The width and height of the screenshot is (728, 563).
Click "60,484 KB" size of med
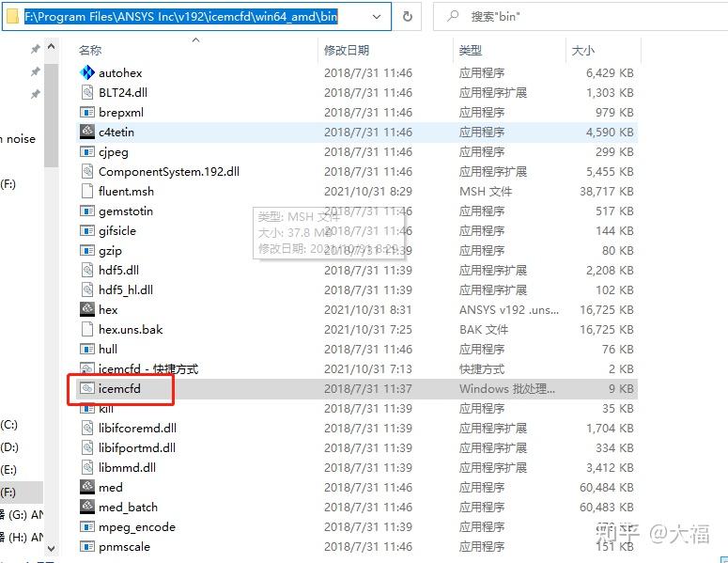[x=607, y=487]
